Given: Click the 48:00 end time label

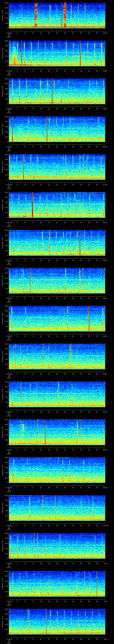Looking at the screenshot, I should [x=105, y=71].
